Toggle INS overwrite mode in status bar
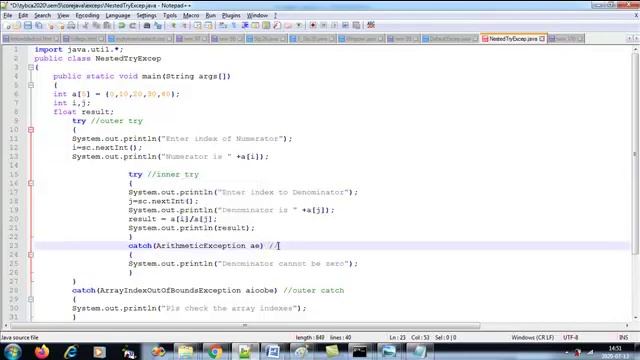 (623, 338)
